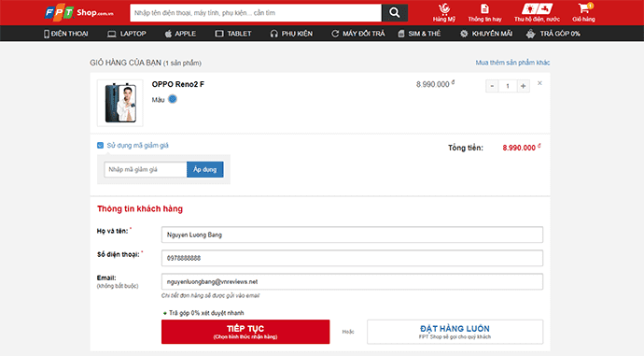Viewport: 644px width, 356px height.
Task: Open the MÁY ĐỔI TRẢ menu
Action: click(x=358, y=34)
